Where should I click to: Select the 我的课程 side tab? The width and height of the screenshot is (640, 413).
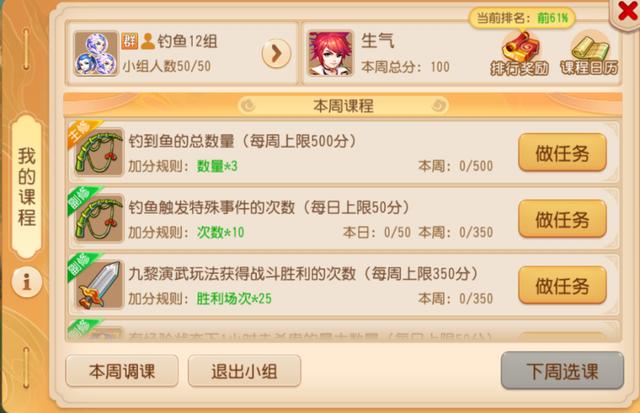click(27, 187)
